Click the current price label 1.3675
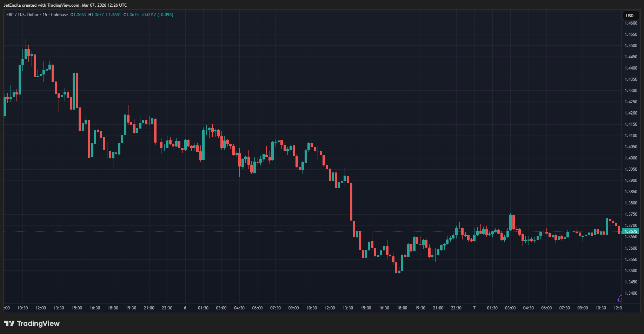This screenshot has height=334, width=644. (x=630, y=231)
